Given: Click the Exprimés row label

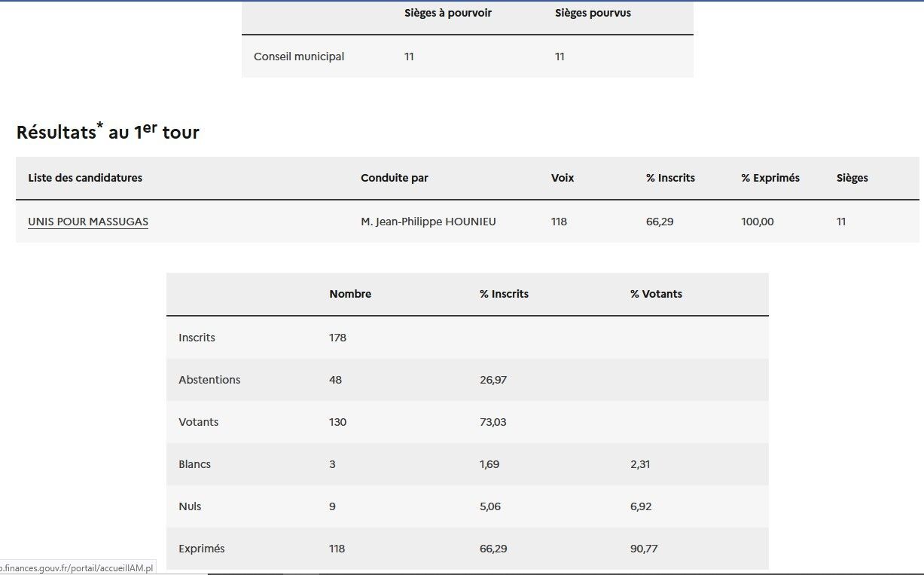Looking at the screenshot, I should (201, 549).
